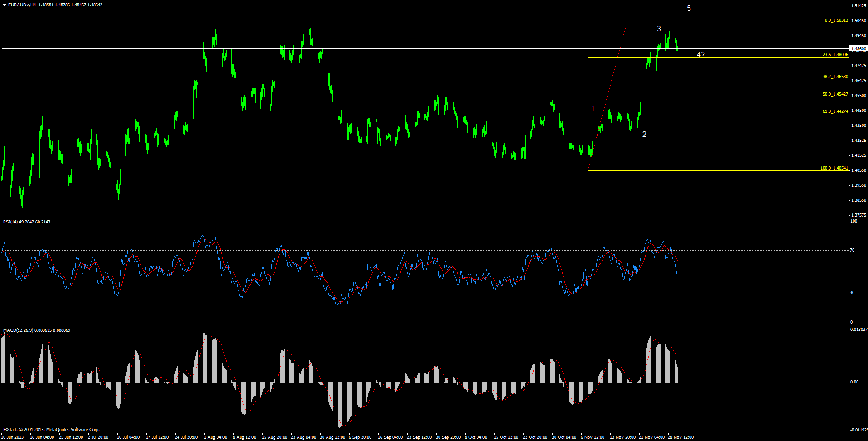Click the RSI scale value 70
Screen dimensions: 868x441
point(853,250)
